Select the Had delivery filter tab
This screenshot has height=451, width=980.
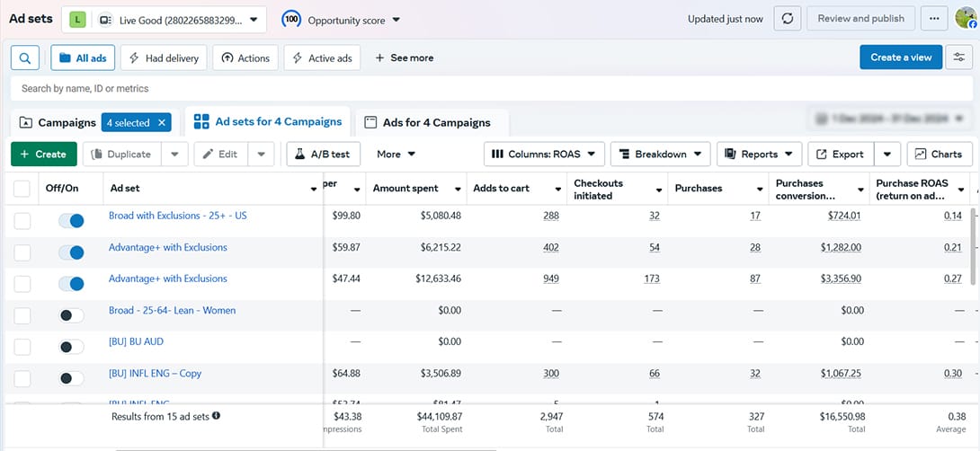click(x=164, y=57)
